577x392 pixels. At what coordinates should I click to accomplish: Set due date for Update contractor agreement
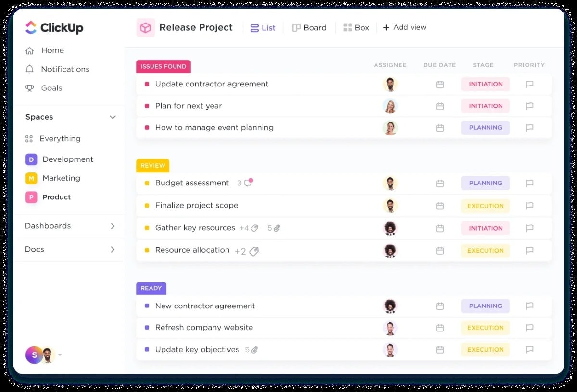coord(439,85)
